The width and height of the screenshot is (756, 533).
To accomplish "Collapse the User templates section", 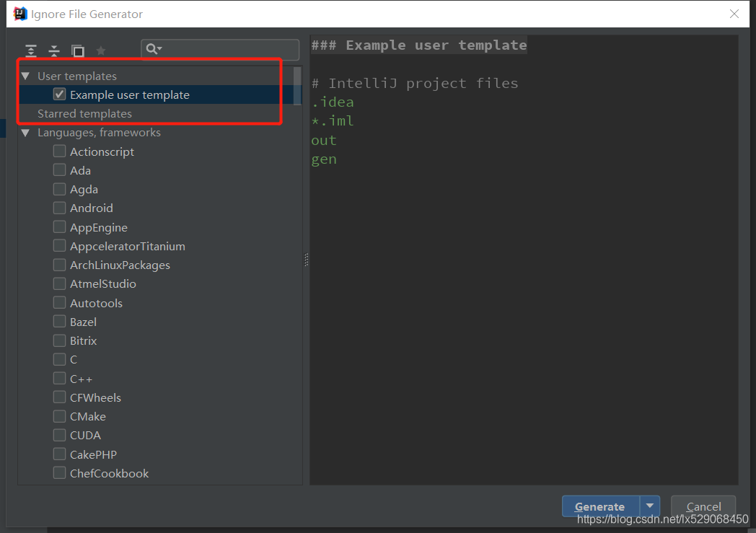I will [26, 75].
